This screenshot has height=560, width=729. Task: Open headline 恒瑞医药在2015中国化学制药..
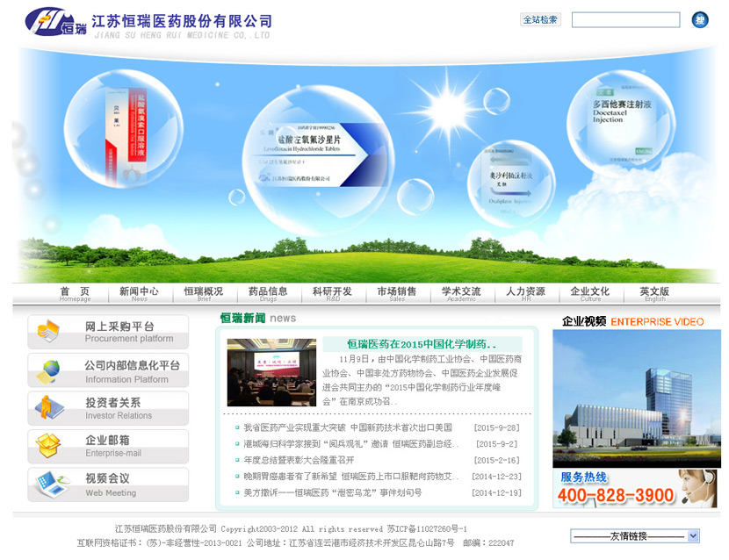click(x=422, y=344)
